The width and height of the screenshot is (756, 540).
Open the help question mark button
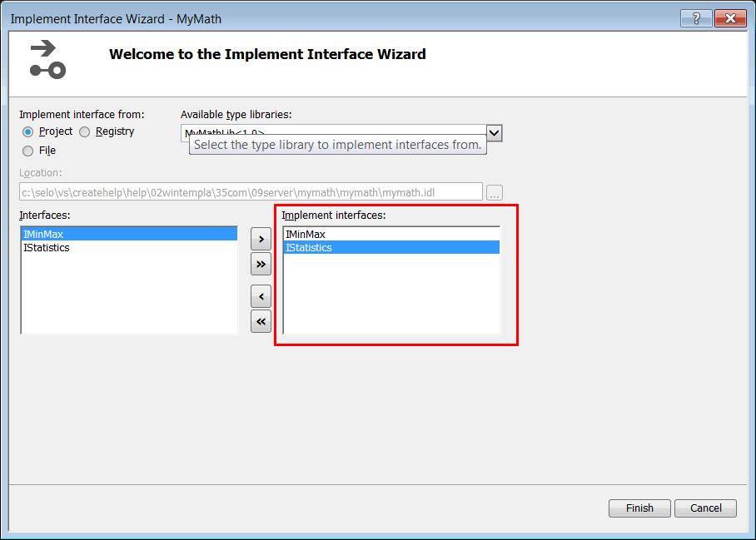click(696, 18)
